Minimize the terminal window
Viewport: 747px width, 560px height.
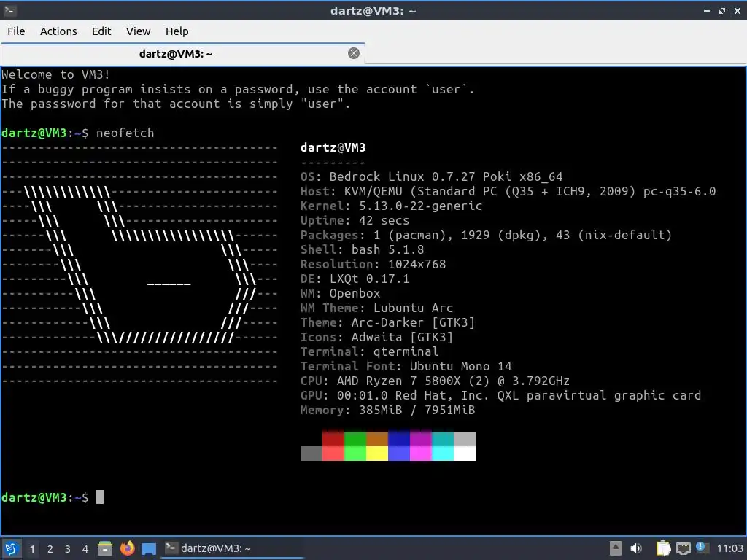(706, 10)
